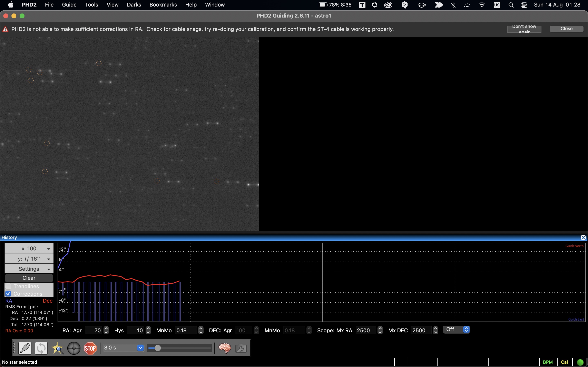Expand the Settings dropdown menu
The height and width of the screenshot is (367, 588).
click(x=28, y=269)
